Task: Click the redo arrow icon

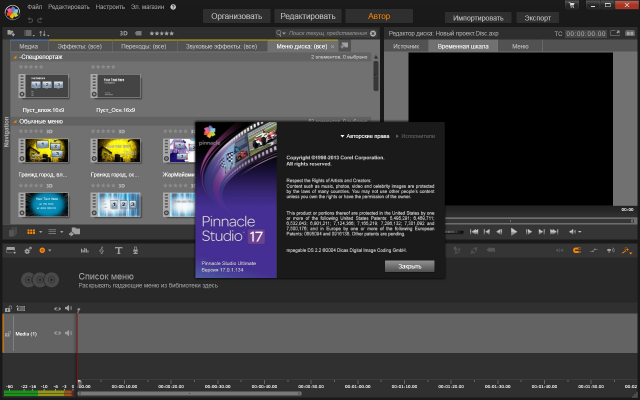Action: pyautogui.click(x=40, y=20)
